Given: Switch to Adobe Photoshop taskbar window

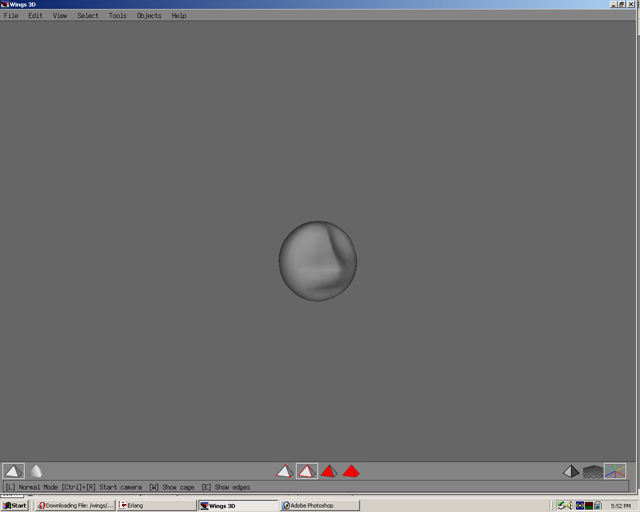Looking at the screenshot, I should tap(320, 505).
